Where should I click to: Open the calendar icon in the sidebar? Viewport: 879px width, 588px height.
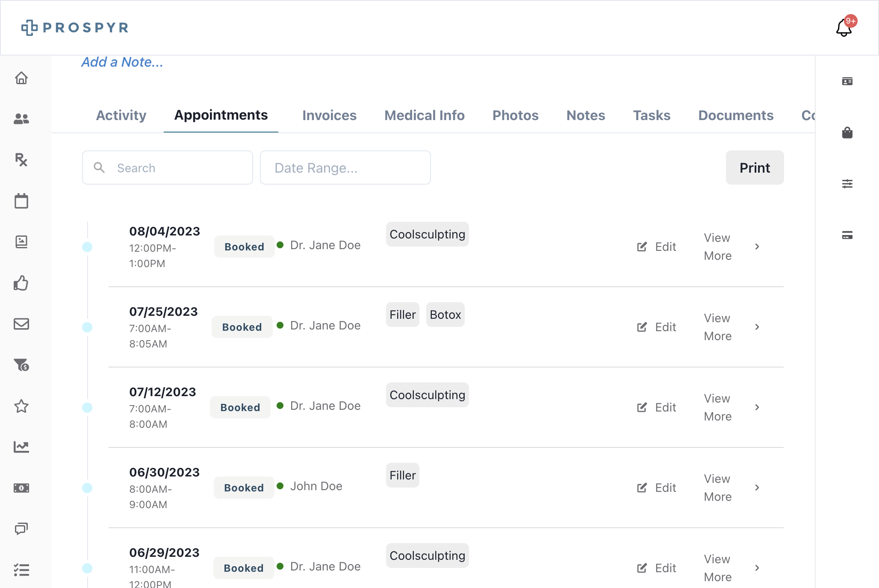[21, 201]
